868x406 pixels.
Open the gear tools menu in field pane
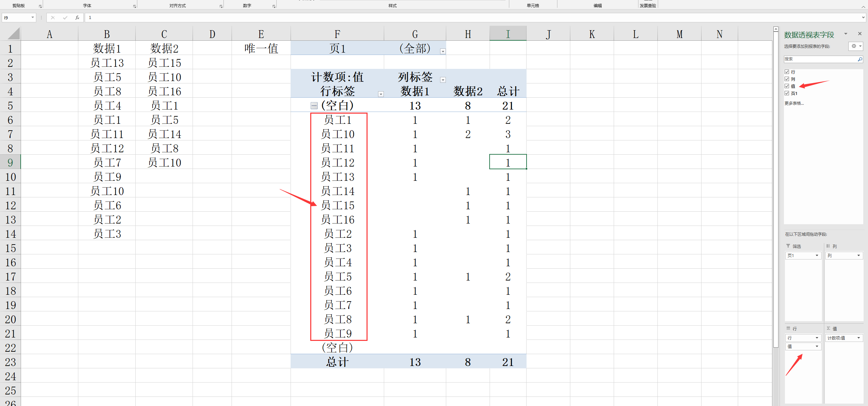coord(856,46)
